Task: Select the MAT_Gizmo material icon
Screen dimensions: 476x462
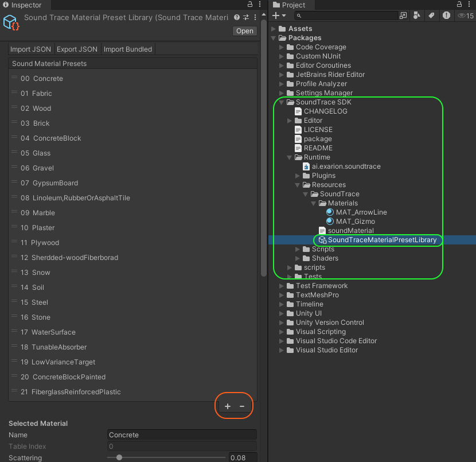Action: point(330,222)
